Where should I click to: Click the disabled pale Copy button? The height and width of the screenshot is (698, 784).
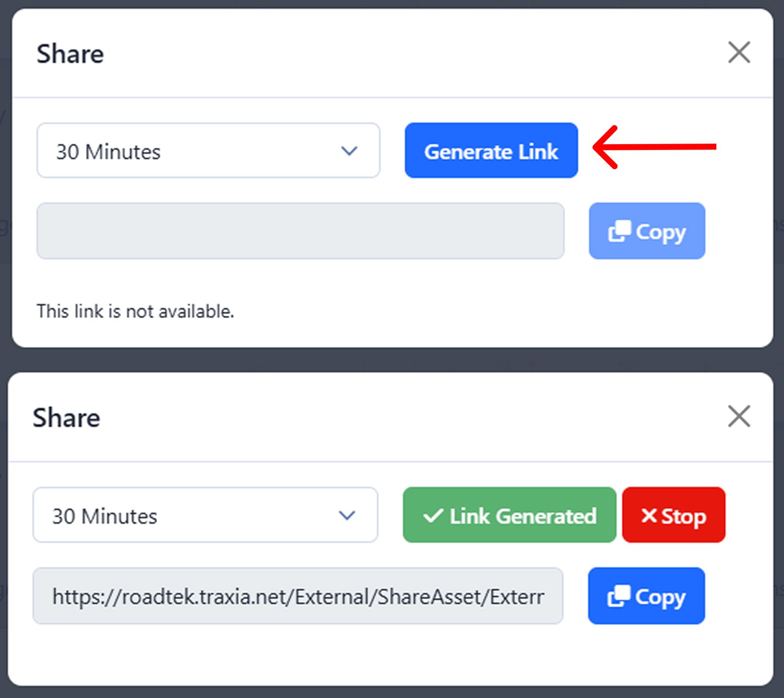click(647, 231)
